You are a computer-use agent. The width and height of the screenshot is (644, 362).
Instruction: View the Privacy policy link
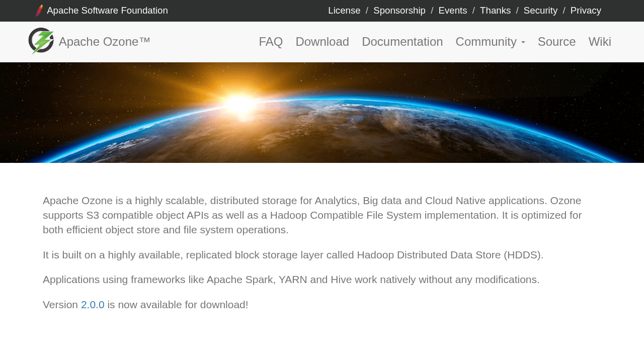[585, 11]
